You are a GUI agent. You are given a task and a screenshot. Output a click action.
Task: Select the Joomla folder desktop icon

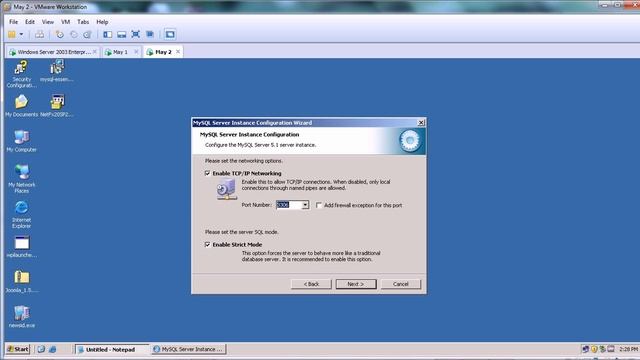click(x=22, y=282)
